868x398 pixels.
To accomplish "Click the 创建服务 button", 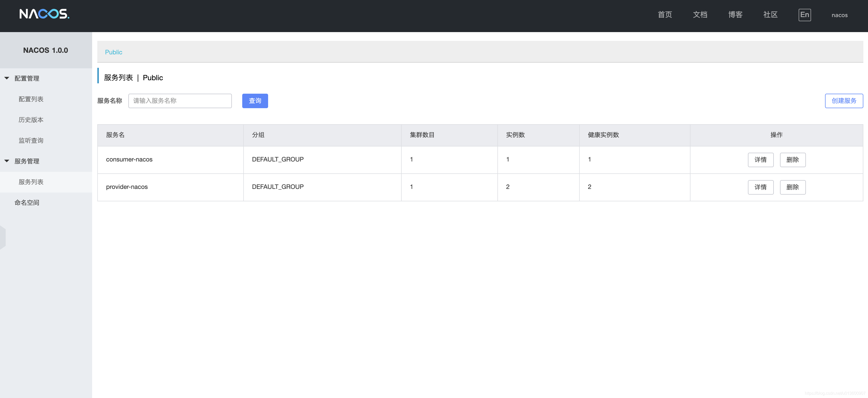I will pos(844,101).
